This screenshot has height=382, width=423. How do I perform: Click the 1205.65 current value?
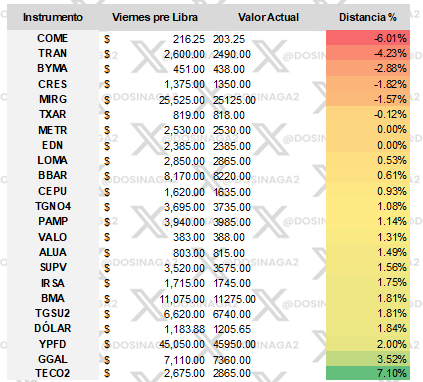[x=232, y=329]
